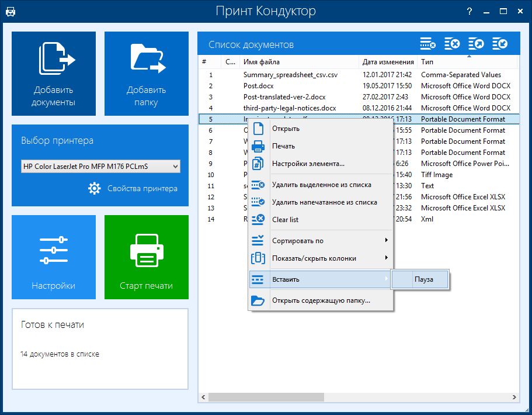
Task: Remove selected items using first header icon
Action: (x=428, y=44)
